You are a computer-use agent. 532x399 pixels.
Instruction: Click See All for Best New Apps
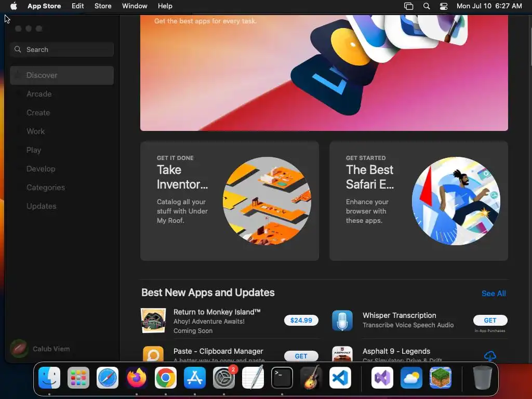point(494,294)
